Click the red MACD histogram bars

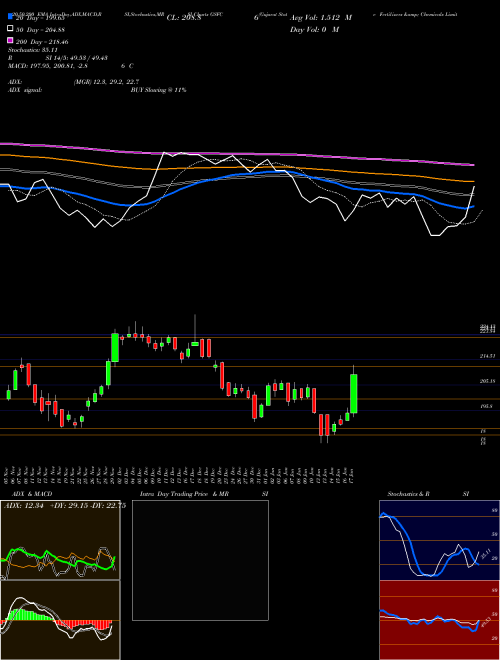tap(84, 624)
